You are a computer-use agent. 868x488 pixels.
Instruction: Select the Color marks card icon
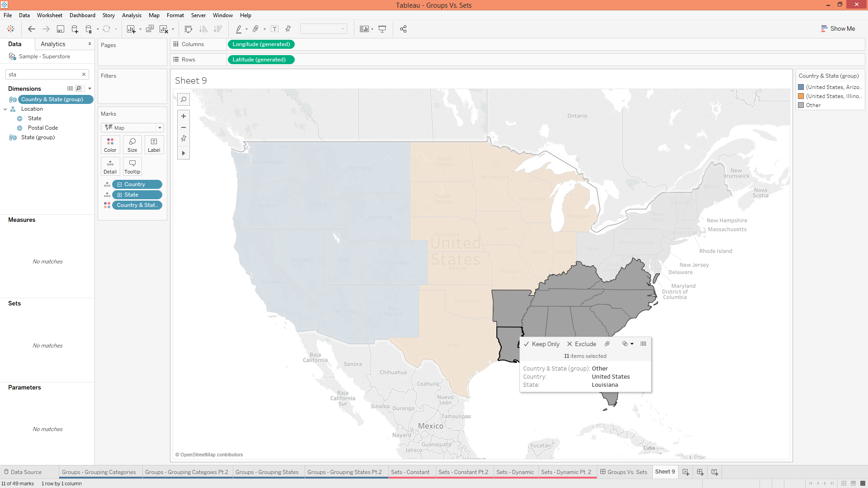pos(110,144)
